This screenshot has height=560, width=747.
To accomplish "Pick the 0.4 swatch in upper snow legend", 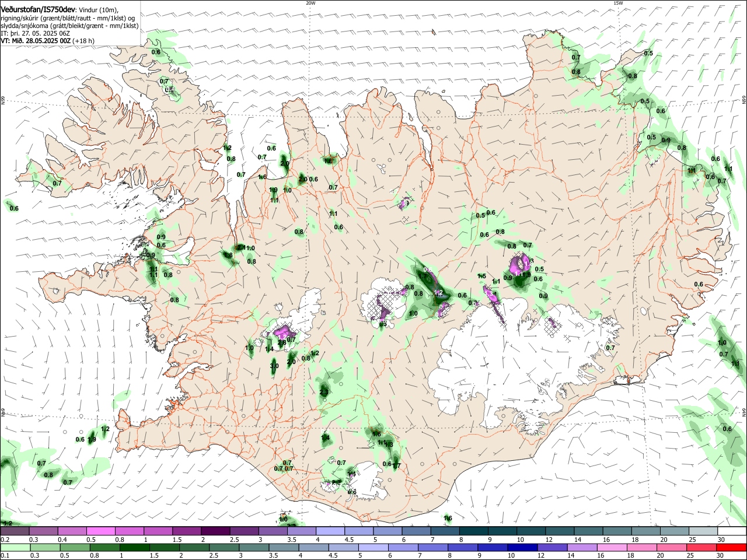I will point(72,531).
